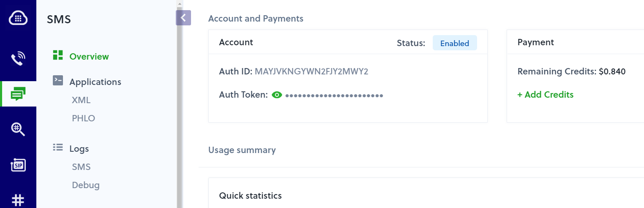The width and height of the screenshot is (644, 208).
Task: Open the Voice phone icon
Action: point(18,58)
